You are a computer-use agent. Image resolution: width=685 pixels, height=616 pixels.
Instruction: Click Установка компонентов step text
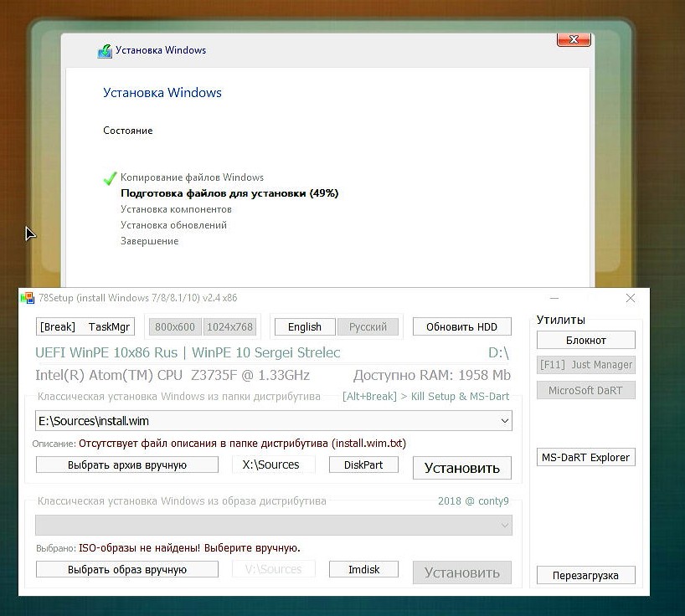176,209
